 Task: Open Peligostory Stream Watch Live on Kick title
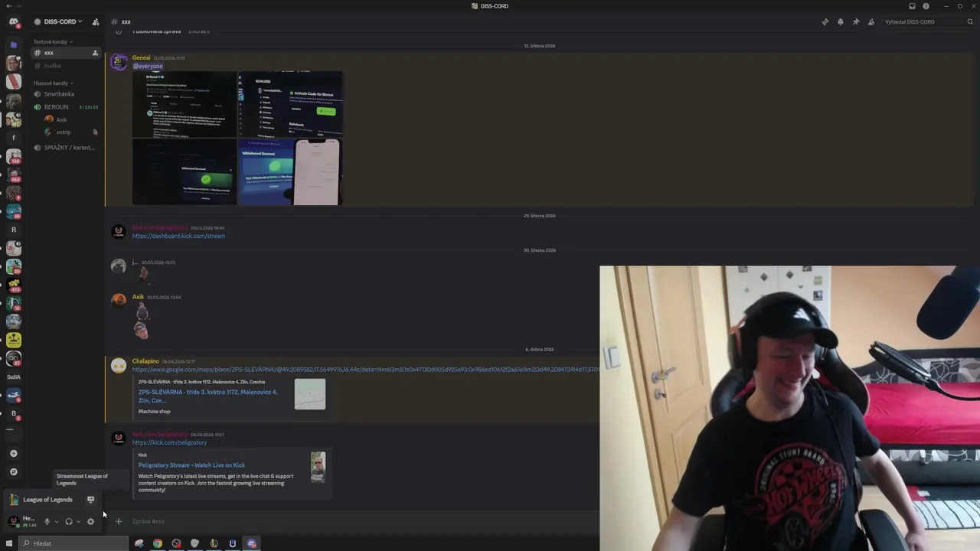click(191, 465)
